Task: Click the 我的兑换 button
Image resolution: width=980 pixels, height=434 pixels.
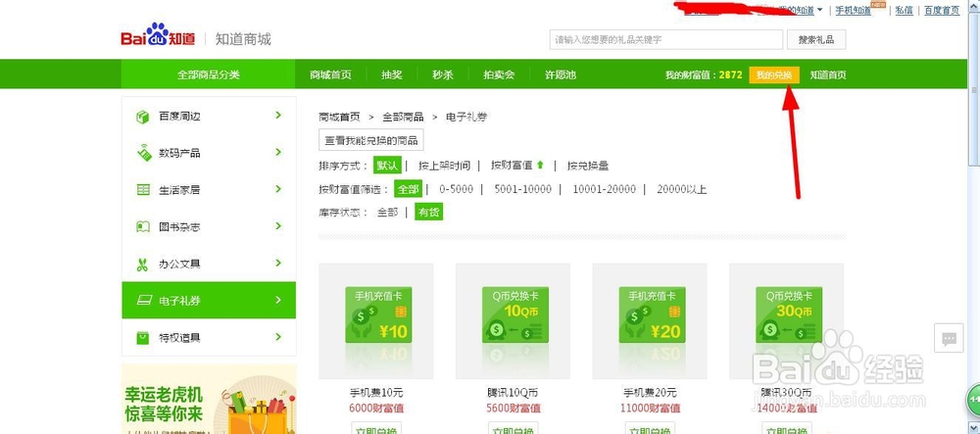Action: [774, 74]
